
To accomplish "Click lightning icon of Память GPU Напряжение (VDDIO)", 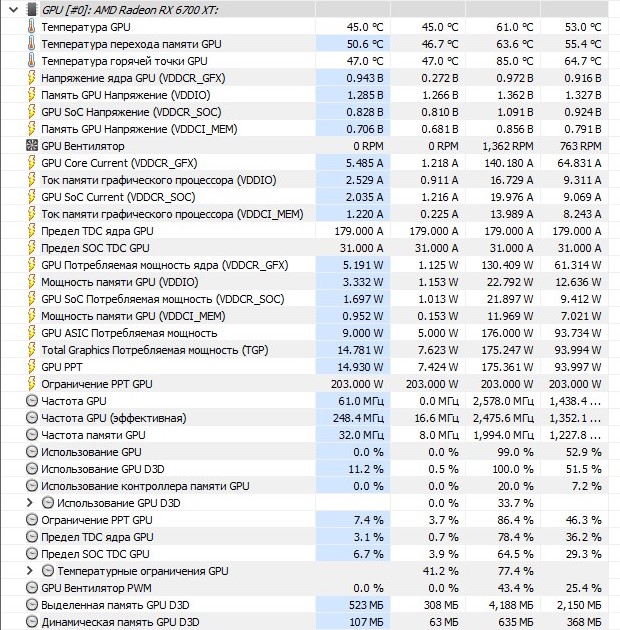I will [x=31, y=95].
